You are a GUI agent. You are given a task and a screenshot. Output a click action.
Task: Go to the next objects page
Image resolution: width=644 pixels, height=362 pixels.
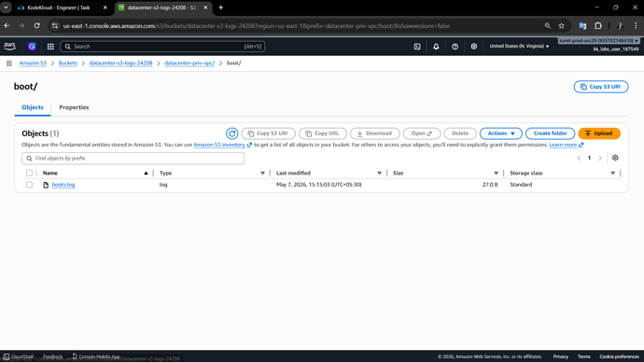[x=600, y=158]
